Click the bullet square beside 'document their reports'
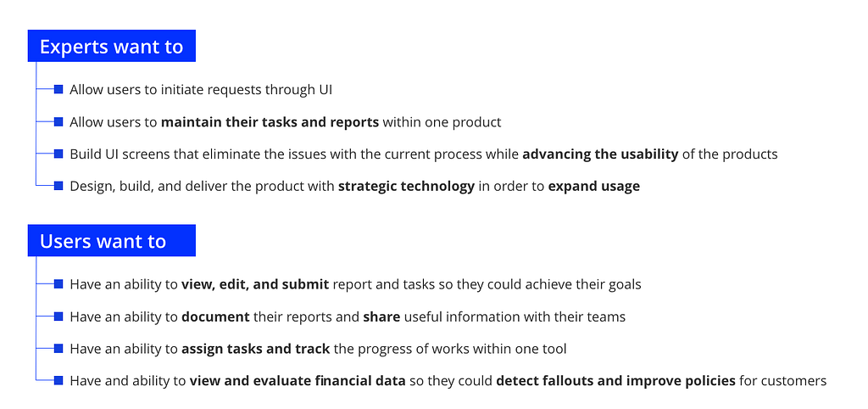This screenshot has height=409, width=868. (x=58, y=317)
